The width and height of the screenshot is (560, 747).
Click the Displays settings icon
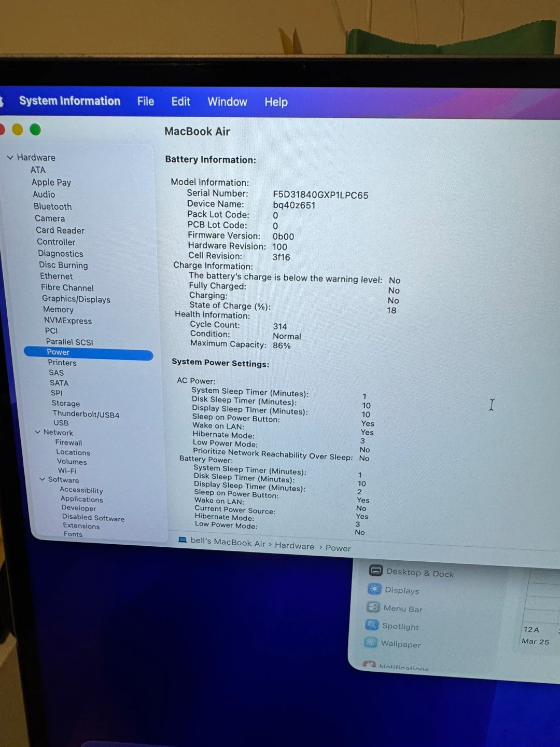[374, 589]
